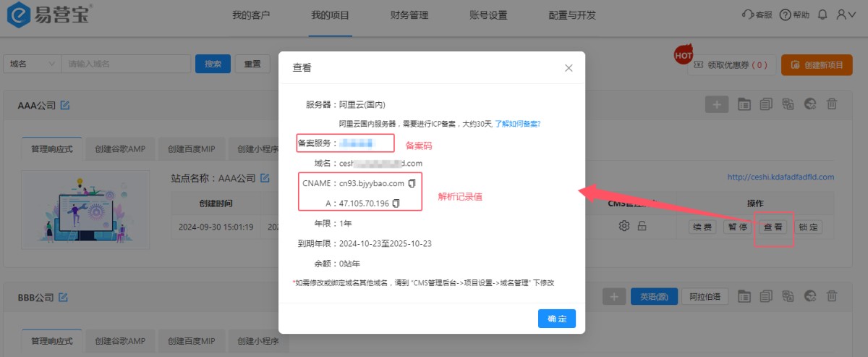Copy the A record 47.105.70.196
868x357 pixels.
click(x=396, y=203)
